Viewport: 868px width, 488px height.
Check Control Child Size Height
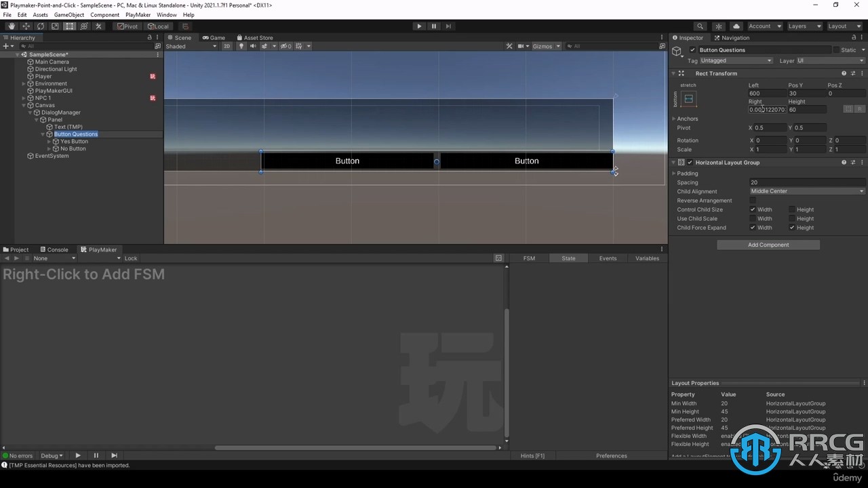click(x=792, y=209)
